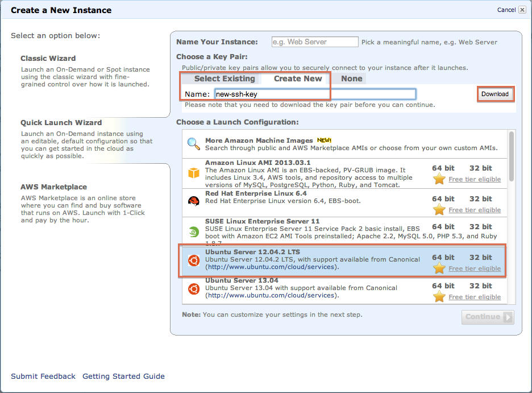Click the Ubuntu Server 12.04.2 LTS logo icon
Screen dimensions: 532x393
194,260
